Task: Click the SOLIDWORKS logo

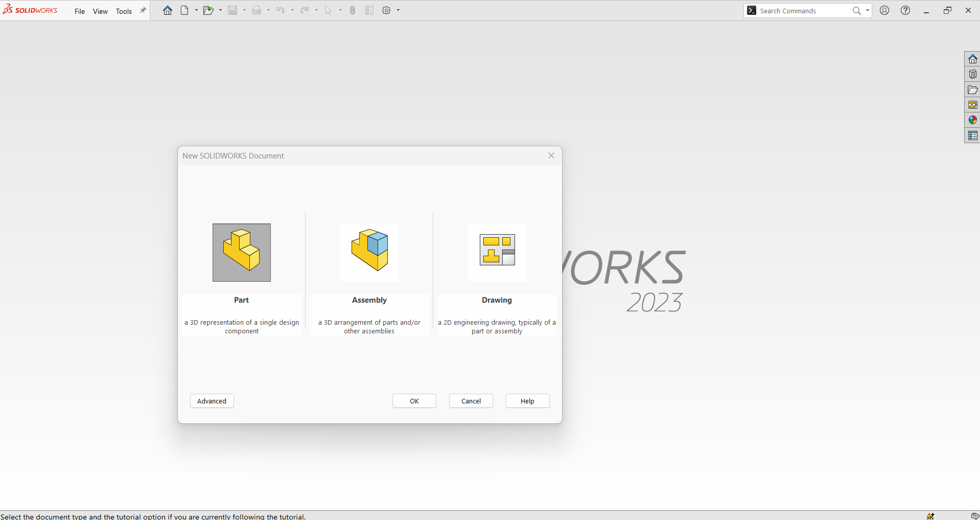Action: [30, 10]
